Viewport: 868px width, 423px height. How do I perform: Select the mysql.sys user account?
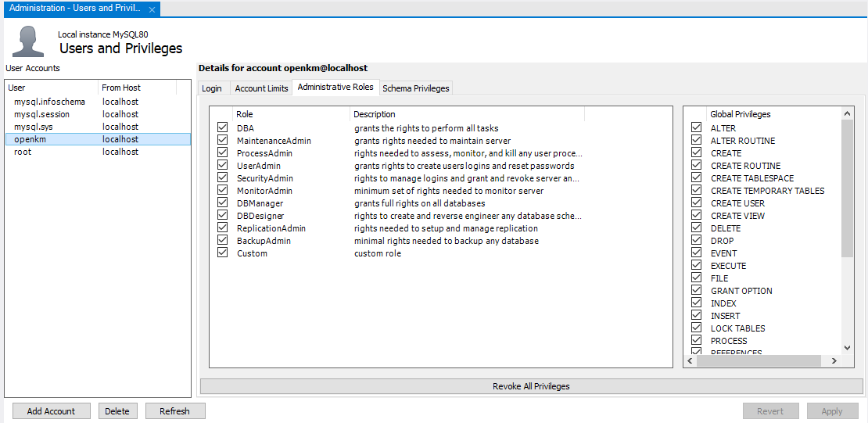point(98,127)
